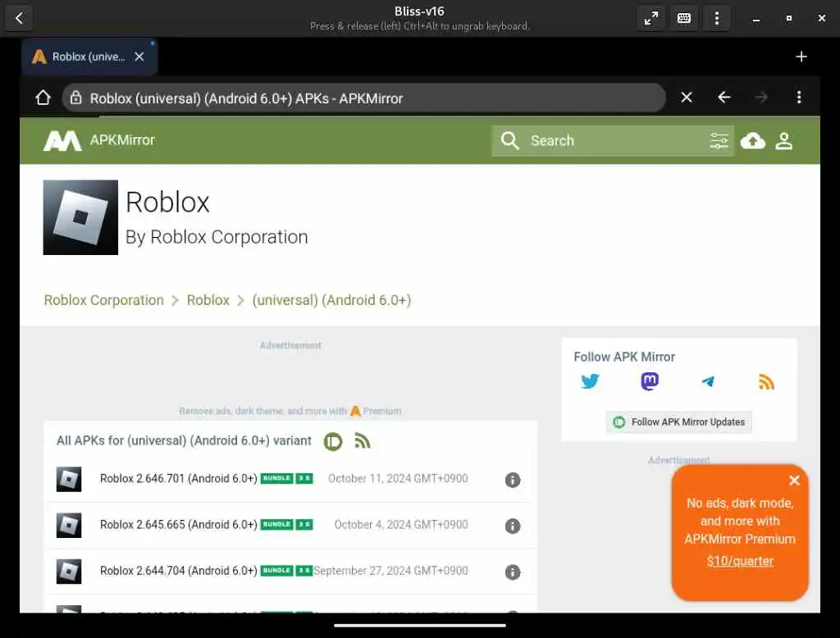840x638 pixels.
Task: Click BUNDLE badge on Roblox 2.646.701
Action: pos(277,478)
